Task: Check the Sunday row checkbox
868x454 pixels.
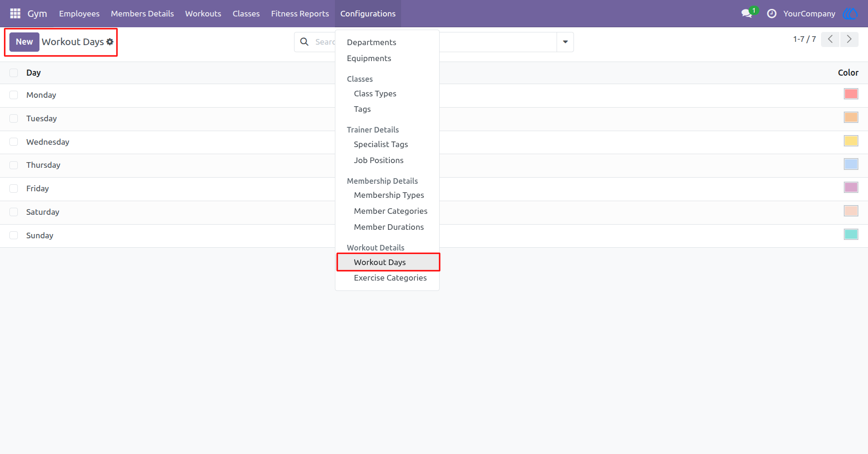Action: click(14, 235)
